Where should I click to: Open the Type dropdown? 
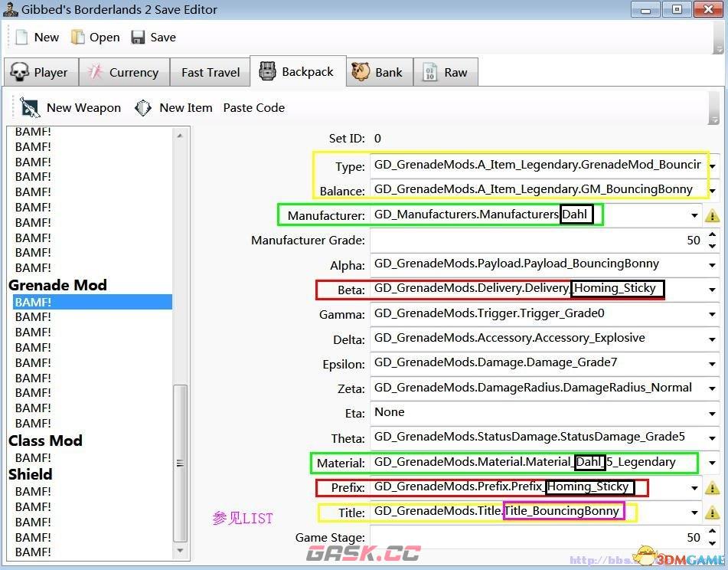tap(712, 166)
